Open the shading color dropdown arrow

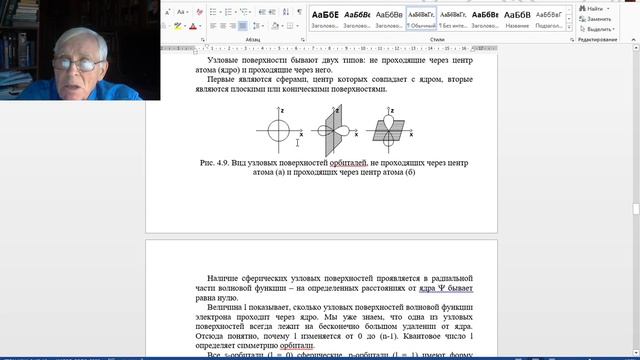point(282,27)
